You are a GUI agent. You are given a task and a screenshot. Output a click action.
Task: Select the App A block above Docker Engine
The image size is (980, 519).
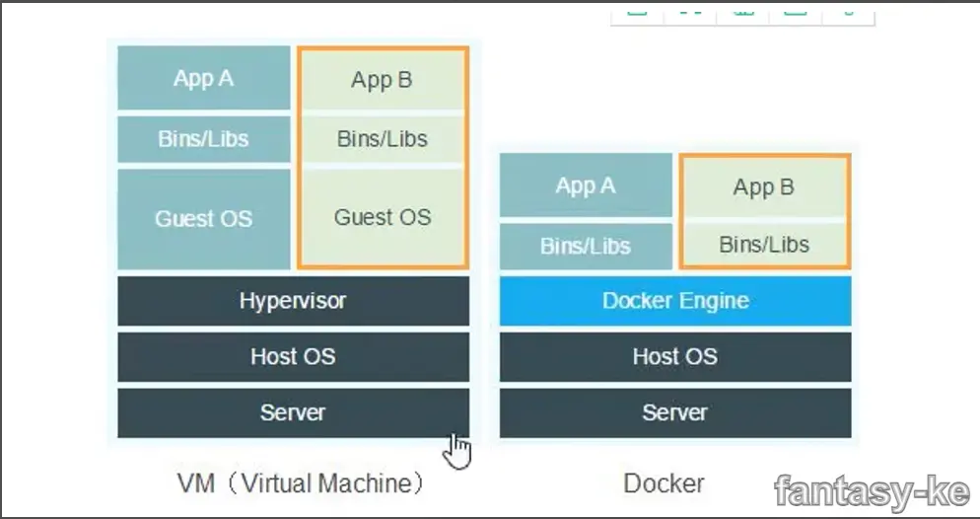tap(586, 185)
